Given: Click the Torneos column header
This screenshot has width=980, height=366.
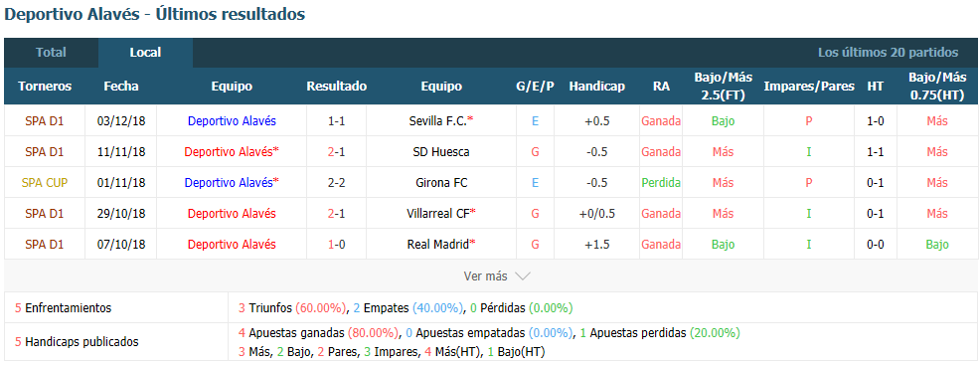Looking at the screenshot, I should pyautogui.click(x=45, y=87).
